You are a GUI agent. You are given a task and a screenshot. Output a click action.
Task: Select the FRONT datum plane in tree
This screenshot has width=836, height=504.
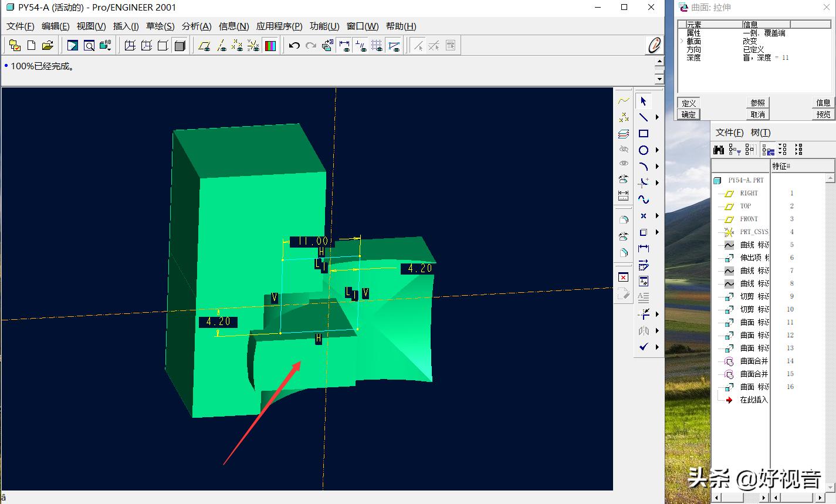click(749, 219)
